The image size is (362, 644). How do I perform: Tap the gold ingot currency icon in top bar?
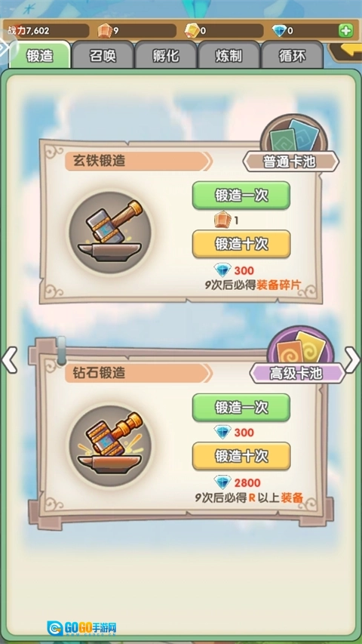click(191, 30)
